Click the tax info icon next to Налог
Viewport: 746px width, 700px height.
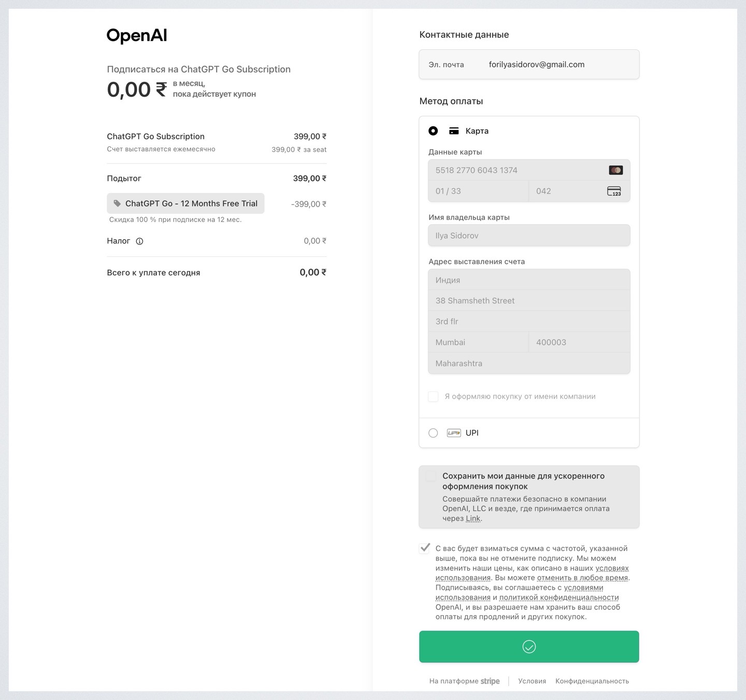(139, 241)
